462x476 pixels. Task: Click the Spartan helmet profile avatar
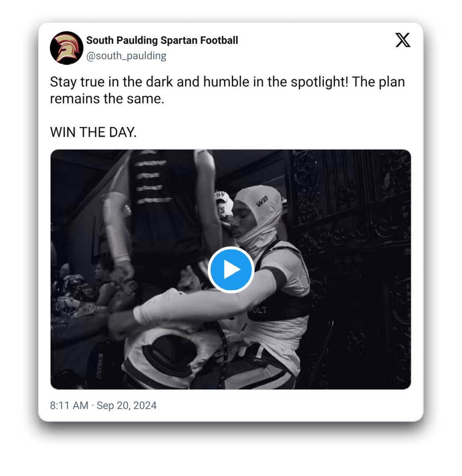pos(67,48)
